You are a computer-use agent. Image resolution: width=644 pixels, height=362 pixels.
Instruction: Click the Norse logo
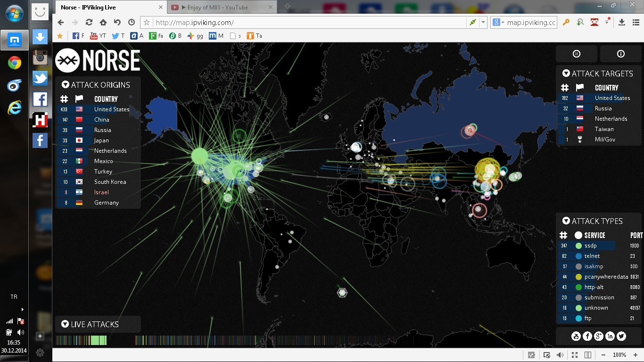(x=98, y=60)
